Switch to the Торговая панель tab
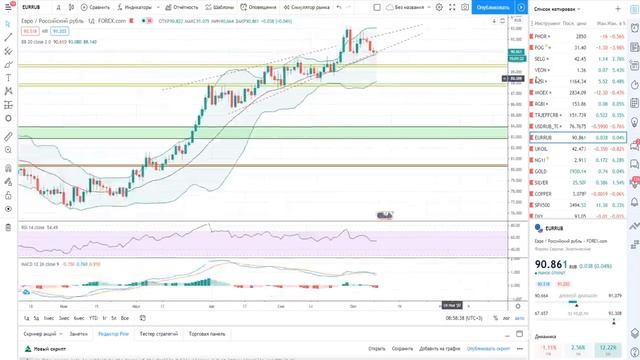640x360 pixels. [x=207, y=334]
